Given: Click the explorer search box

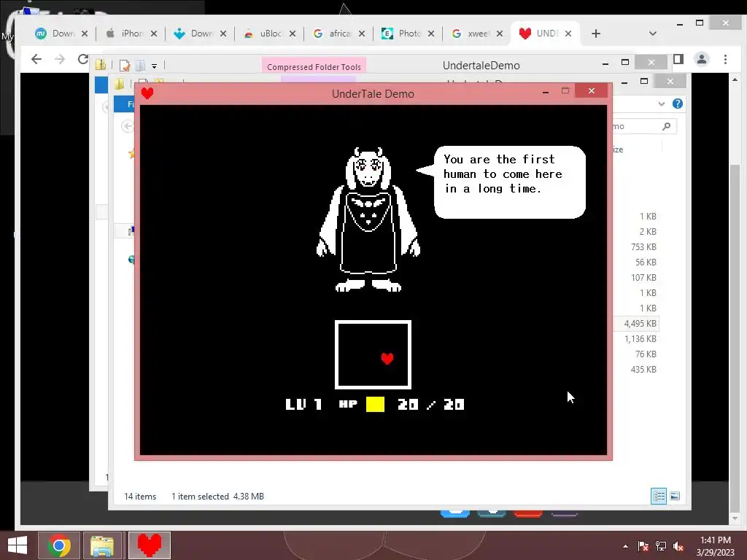Looking at the screenshot, I should pos(643,126).
